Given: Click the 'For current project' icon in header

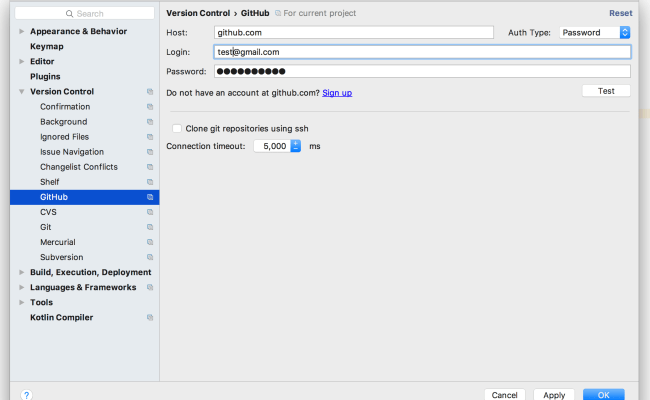Looking at the screenshot, I should pos(278,13).
